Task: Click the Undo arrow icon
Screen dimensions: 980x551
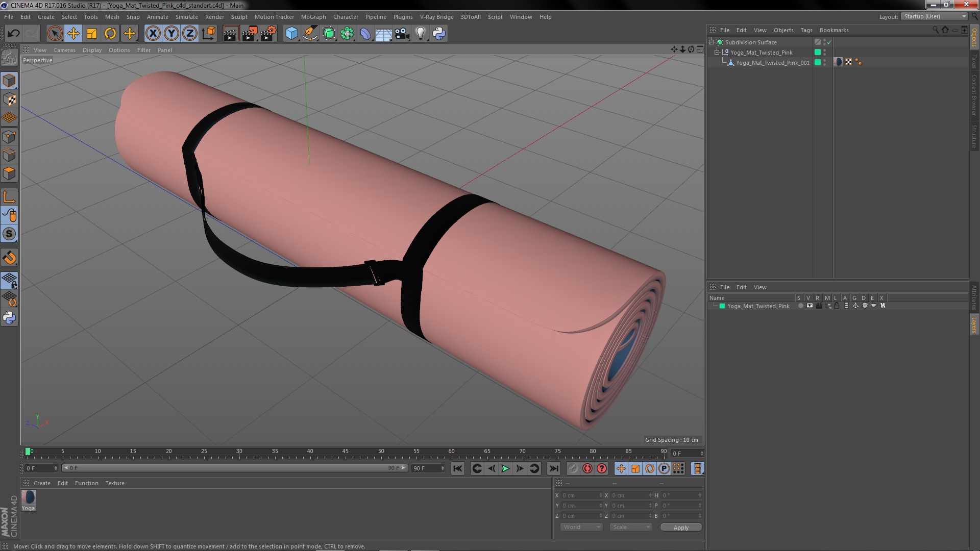Action: pyautogui.click(x=14, y=34)
